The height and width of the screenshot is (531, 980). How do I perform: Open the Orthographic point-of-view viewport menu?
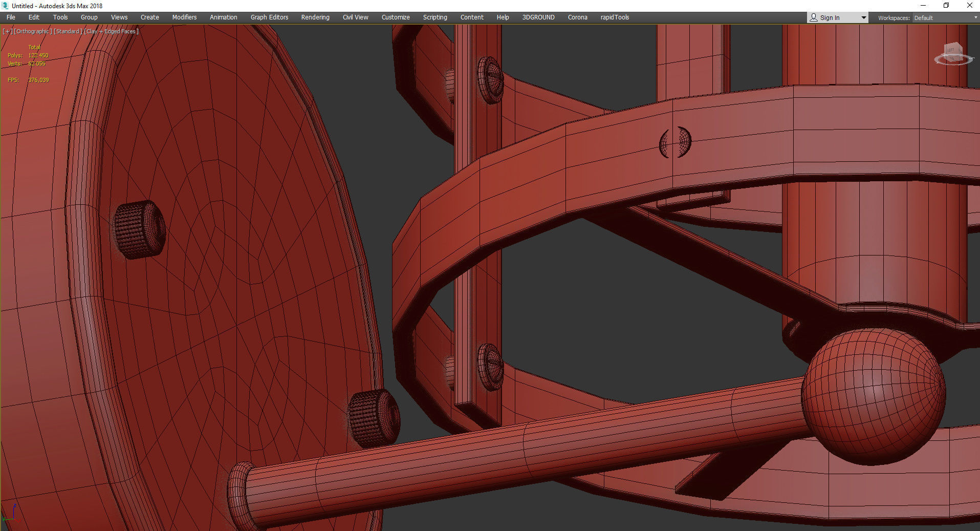click(33, 31)
